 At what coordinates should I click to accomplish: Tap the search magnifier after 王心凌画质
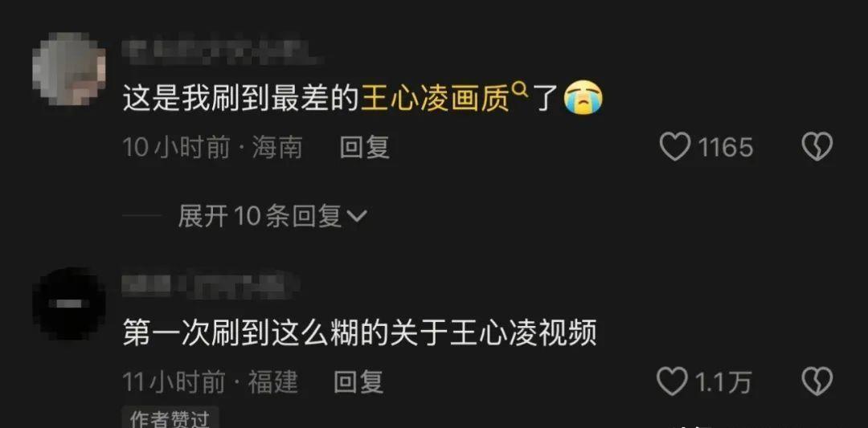point(520,88)
